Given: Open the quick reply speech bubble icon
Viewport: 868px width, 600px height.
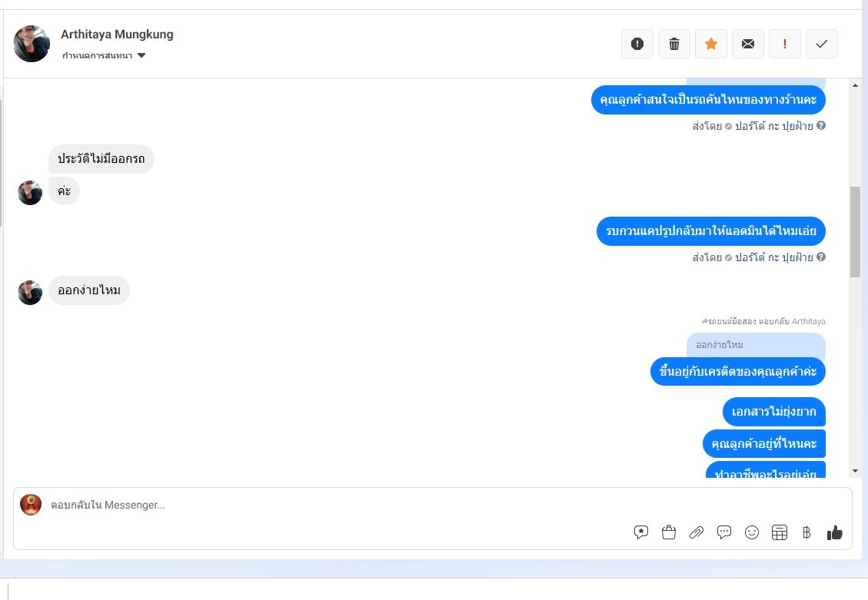Looking at the screenshot, I should pyautogui.click(x=724, y=532).
